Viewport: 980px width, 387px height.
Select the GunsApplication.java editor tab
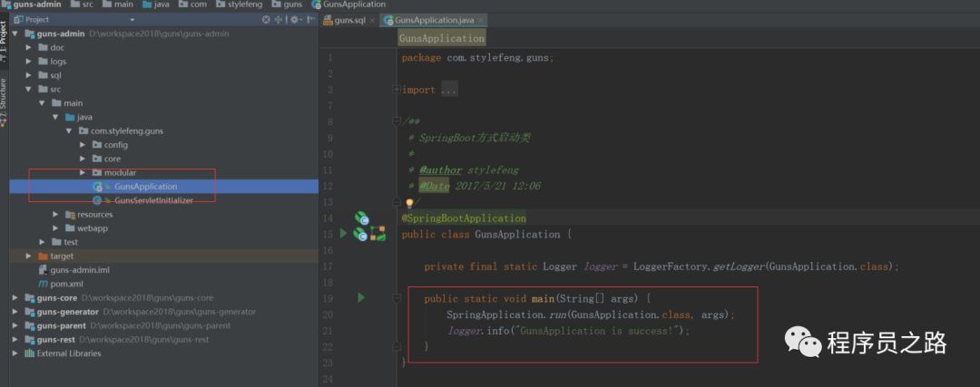pyautogui.click(x=433, y=20)
